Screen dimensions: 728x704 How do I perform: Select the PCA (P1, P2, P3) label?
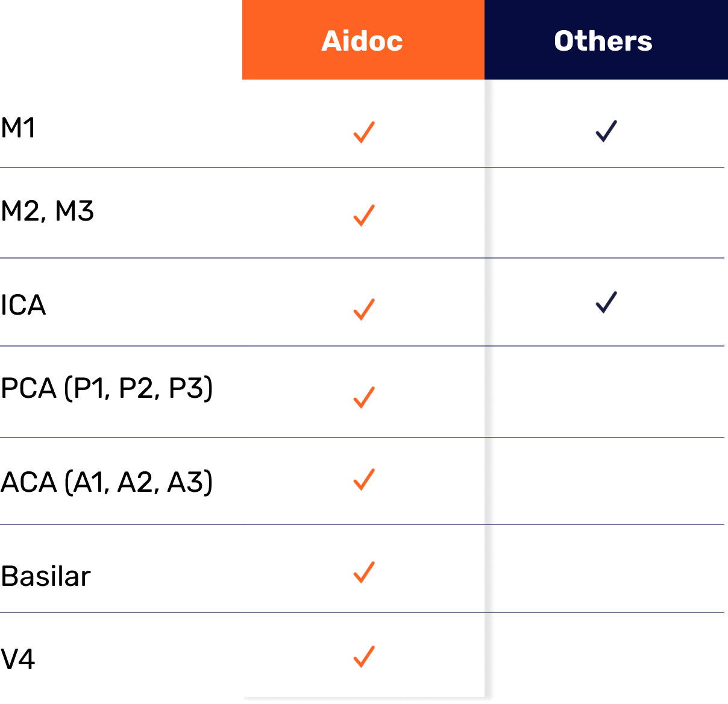pos(107,388)
